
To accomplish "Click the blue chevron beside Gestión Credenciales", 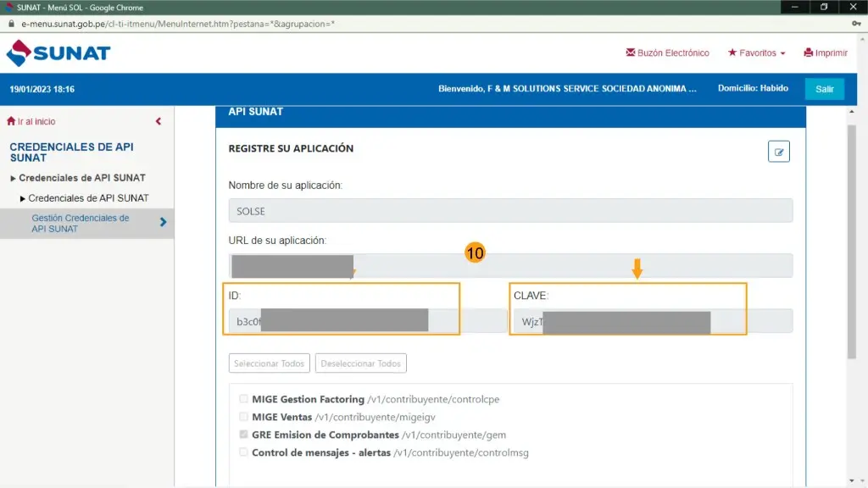I will pyautogui.click(x=163, y=223).
